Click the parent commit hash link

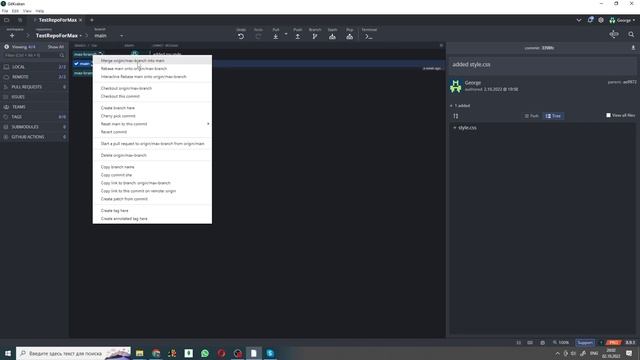(629, 82)
